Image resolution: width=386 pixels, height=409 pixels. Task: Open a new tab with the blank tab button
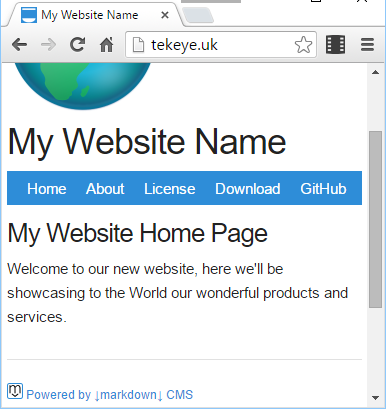point(199,15)
